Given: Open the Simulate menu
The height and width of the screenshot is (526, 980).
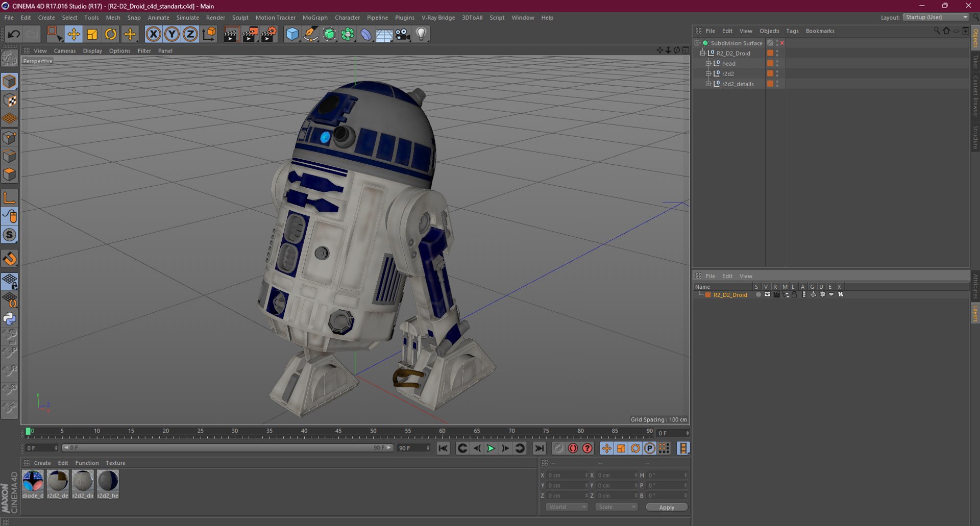Looking at the screenshot, I should 187,17.
